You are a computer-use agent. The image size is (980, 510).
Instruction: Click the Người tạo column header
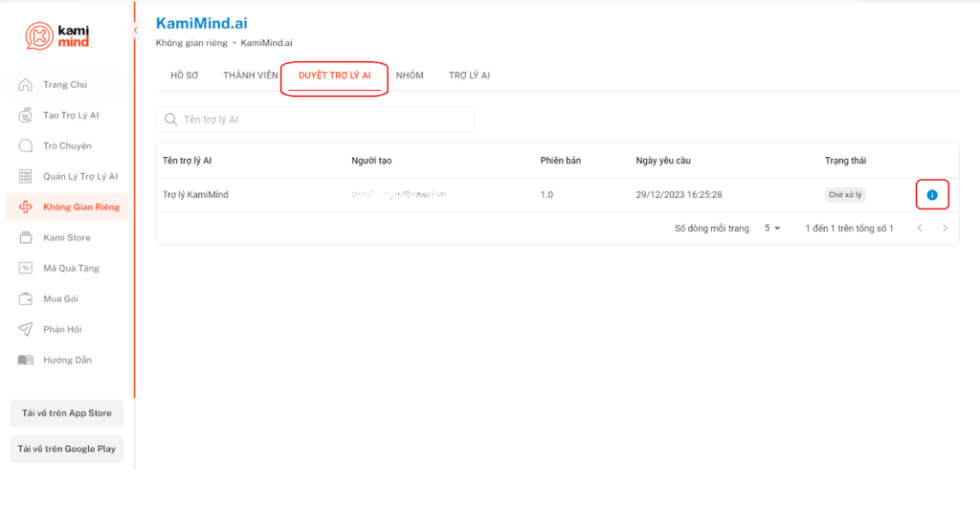(371, 161)
